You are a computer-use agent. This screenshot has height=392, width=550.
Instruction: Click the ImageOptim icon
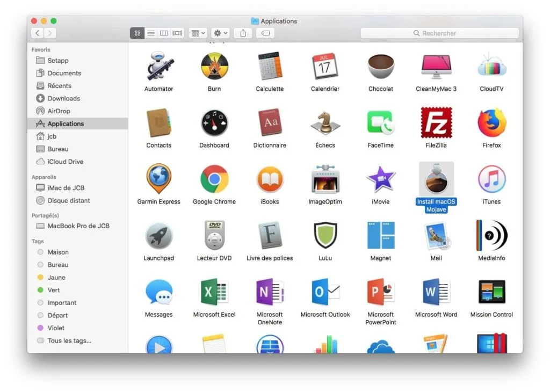click(325, 179)
